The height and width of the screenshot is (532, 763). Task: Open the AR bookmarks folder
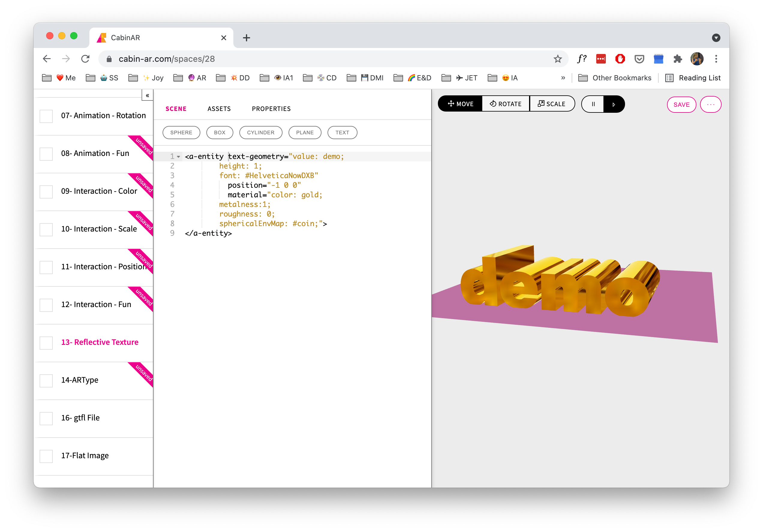190,78
